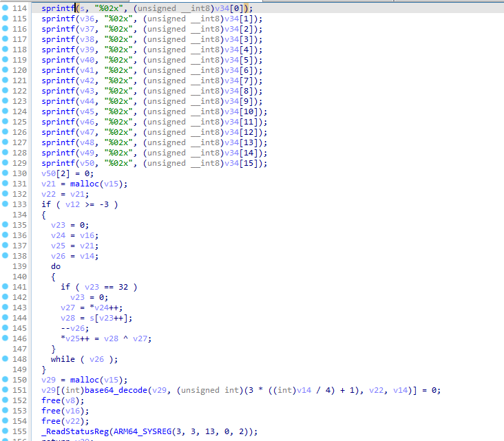The width and height of the screenshot is (504, 441).
Task: Toggle breakpoint dot on line 114
Action: pos(5,8)
